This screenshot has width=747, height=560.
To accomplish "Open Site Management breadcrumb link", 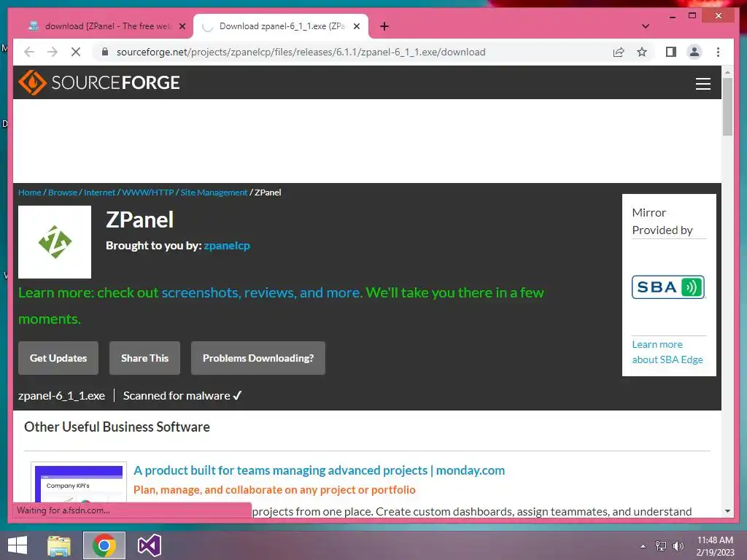I will (x=214, y=192).
